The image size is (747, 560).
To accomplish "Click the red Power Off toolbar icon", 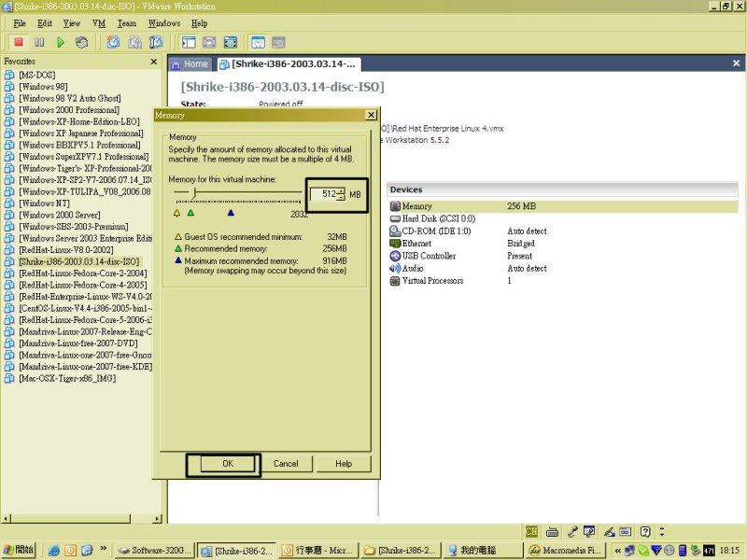I will (19, 42).
